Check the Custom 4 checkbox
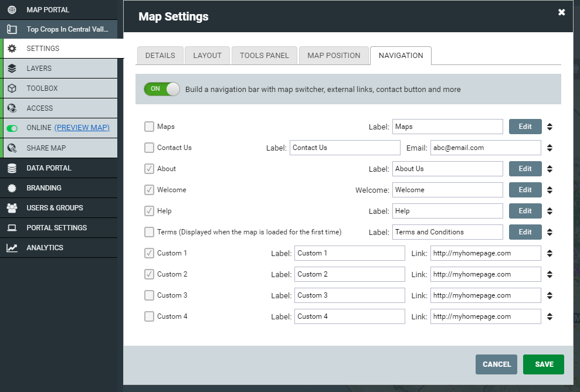This screenshot has height=392, width=580. [149, 316]
